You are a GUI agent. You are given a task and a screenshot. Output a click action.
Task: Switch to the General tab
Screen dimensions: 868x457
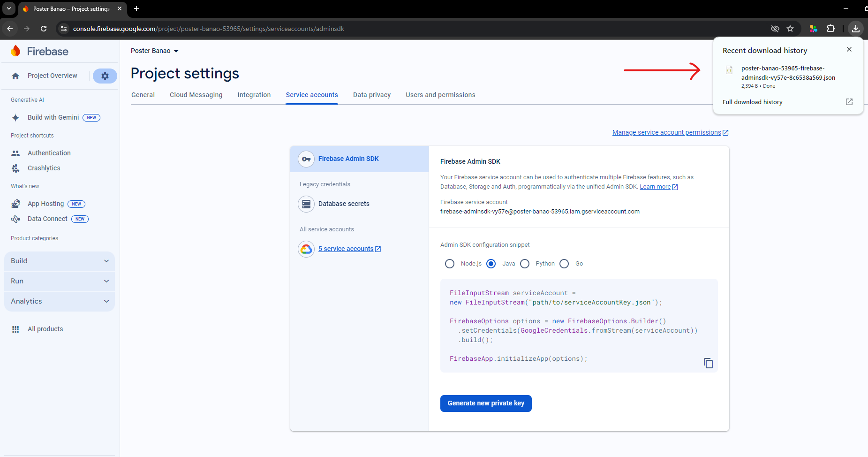143,95
